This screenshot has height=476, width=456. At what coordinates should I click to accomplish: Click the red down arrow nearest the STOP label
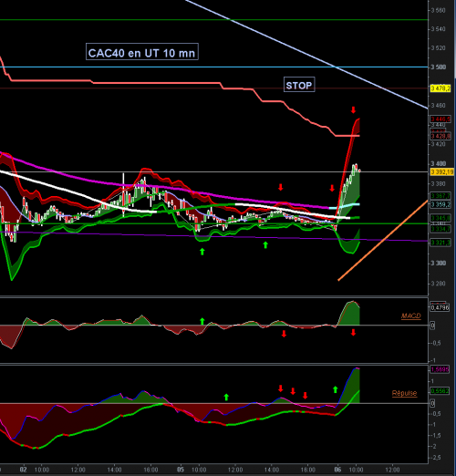click(353, 110)
